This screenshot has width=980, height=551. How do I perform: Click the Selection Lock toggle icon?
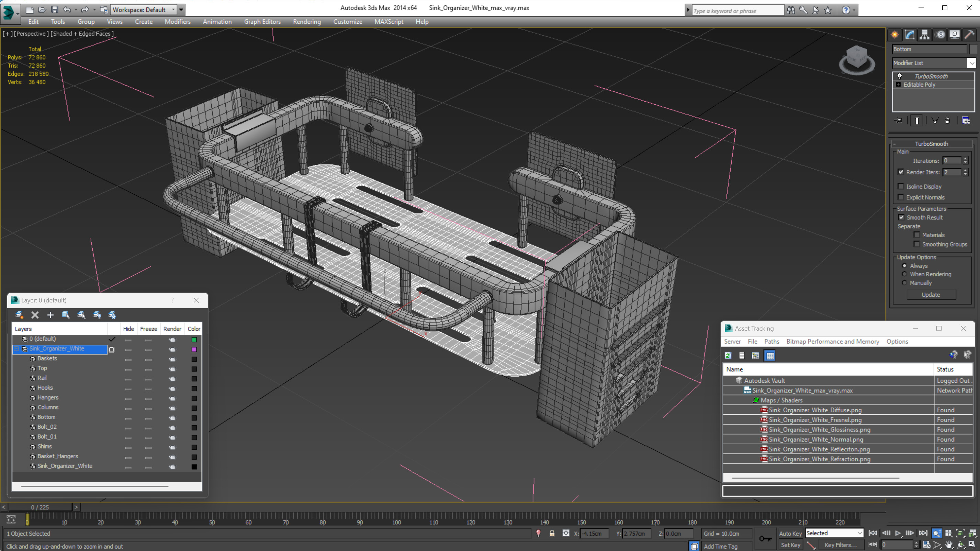pyautogui.click(x=552, y=533)
